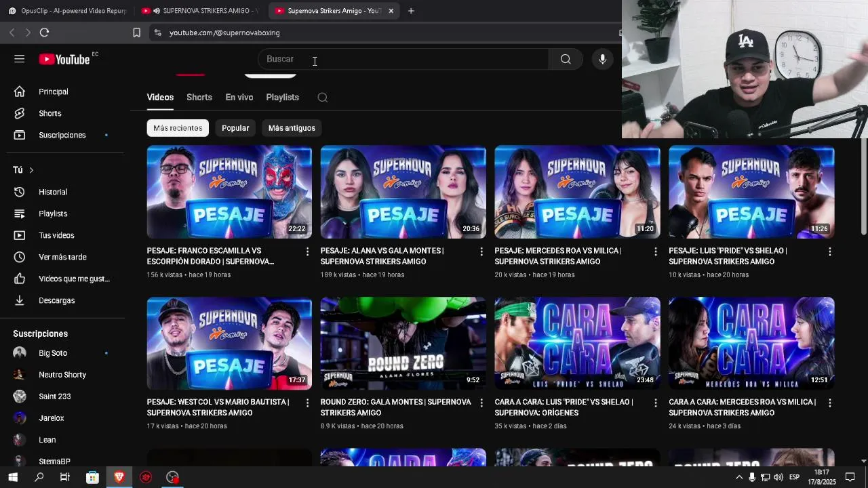Go back in browser history
The width and height of the screenshot is (868, 488).
[x=12, y=33]
